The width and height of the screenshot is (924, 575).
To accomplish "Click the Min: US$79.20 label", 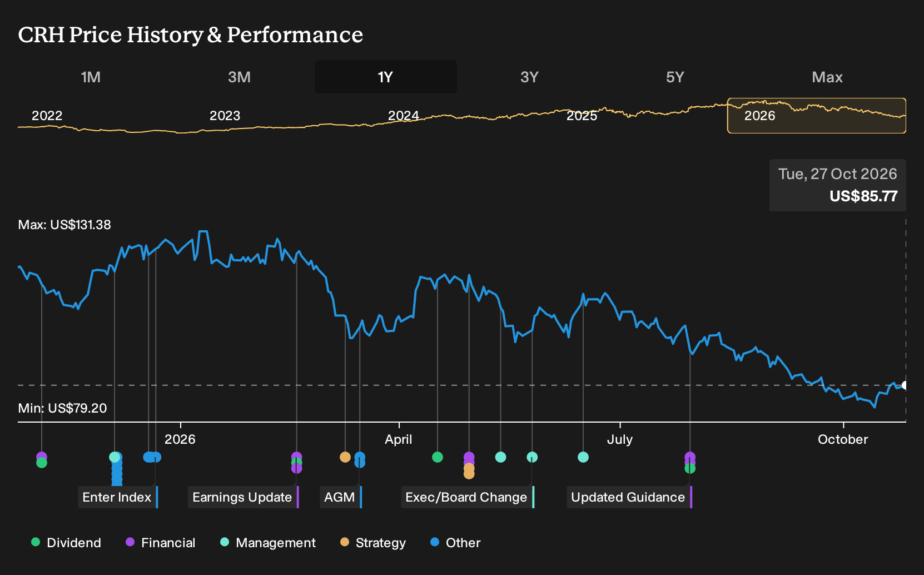I will click(62, 408).
